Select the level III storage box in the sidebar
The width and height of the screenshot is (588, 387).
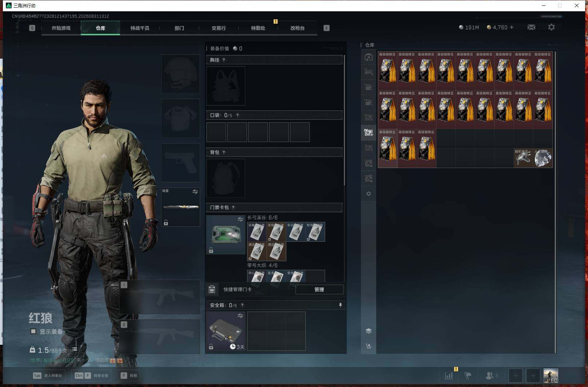click(369, 72)
